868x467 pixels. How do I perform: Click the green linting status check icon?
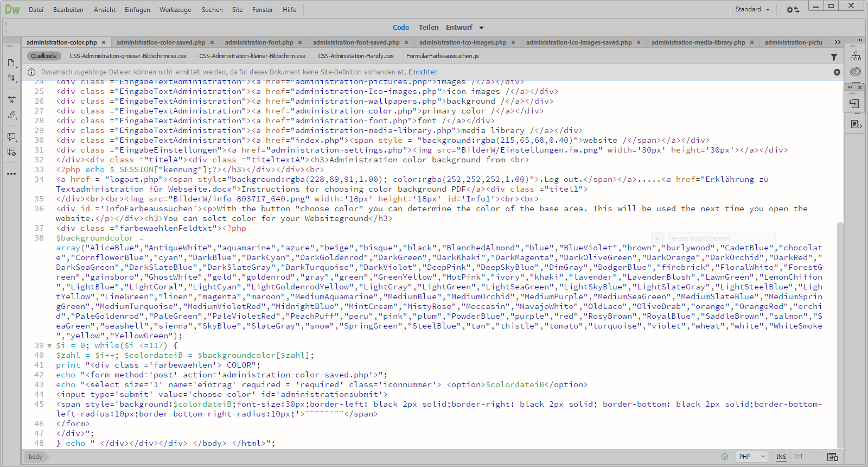[725, 457]
